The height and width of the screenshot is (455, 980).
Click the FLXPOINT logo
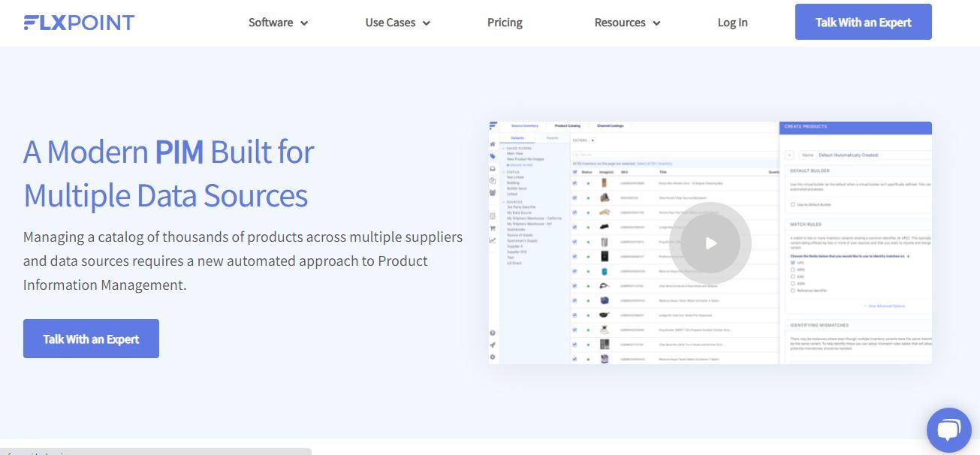tap(79, 23)
